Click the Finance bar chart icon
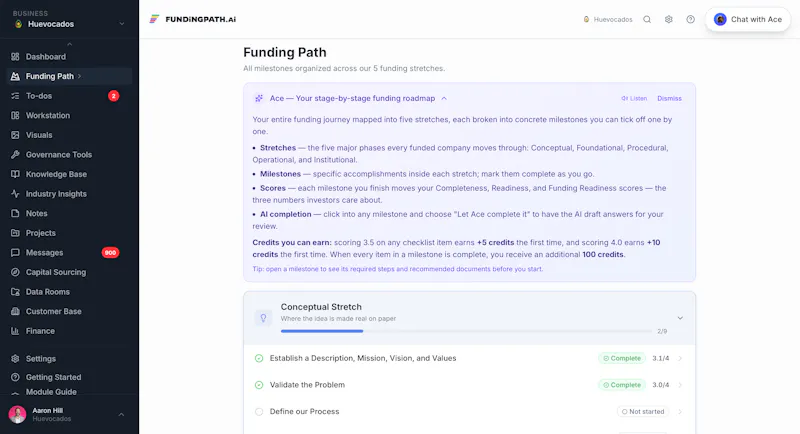The image size is (800, 434). coord(15,331)
